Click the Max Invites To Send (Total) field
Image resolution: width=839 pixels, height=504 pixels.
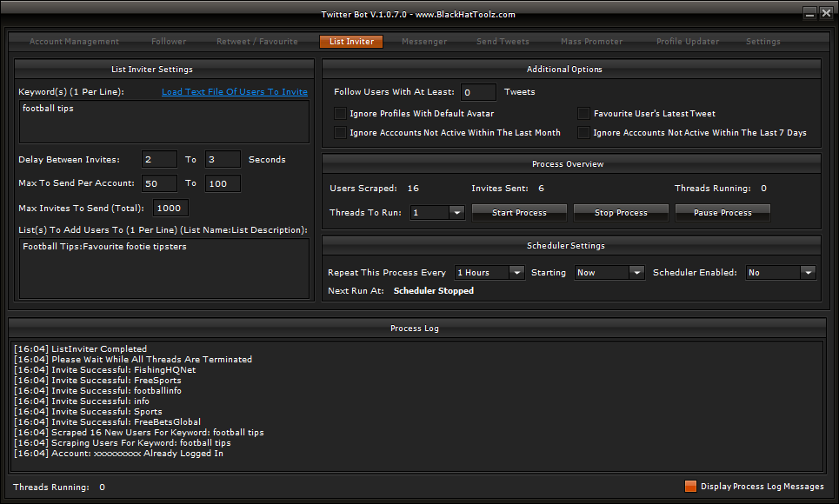click(170, 209)
